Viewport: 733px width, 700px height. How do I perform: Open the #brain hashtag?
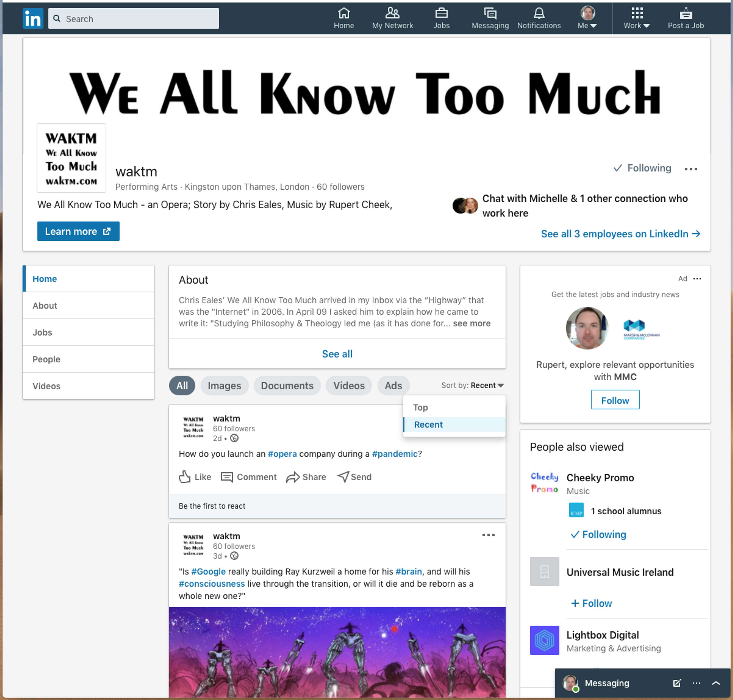point(408,572)
